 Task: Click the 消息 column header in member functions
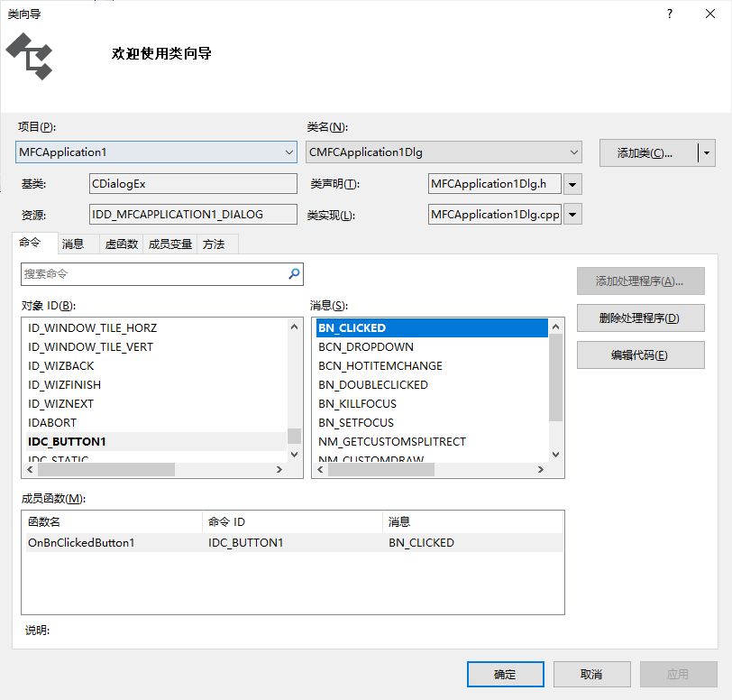click(473, 522)
